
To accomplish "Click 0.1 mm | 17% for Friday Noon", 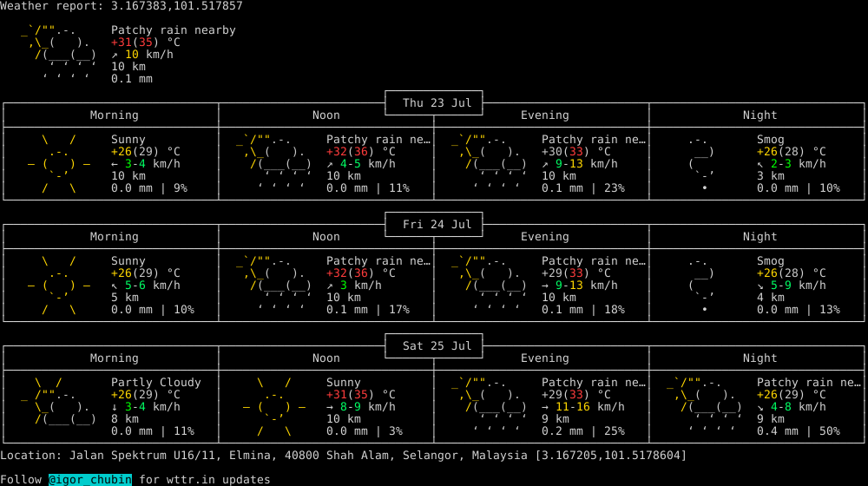I will click(x=367, y=310).
